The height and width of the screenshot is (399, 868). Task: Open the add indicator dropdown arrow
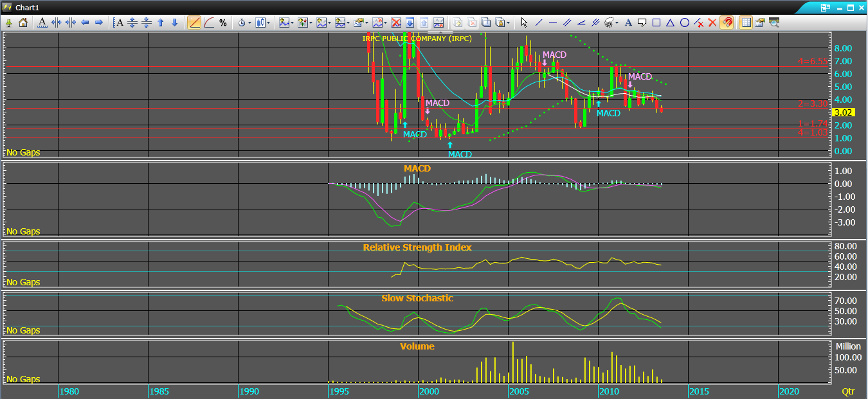click(293, 22)
